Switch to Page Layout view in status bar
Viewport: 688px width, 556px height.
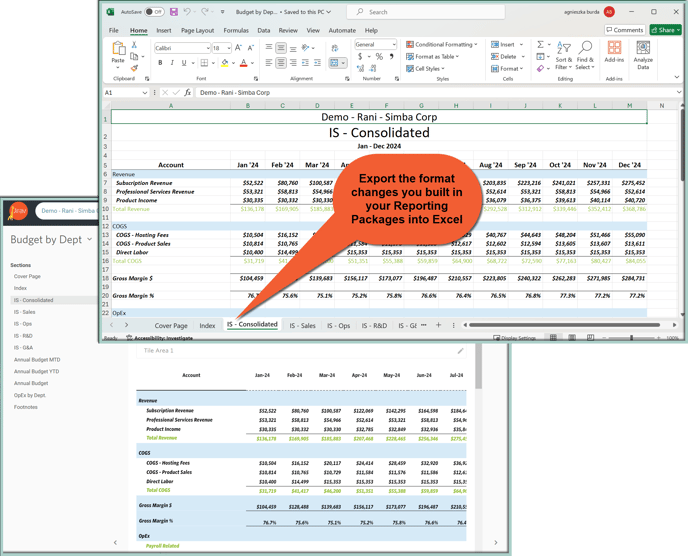pos(572,337)
